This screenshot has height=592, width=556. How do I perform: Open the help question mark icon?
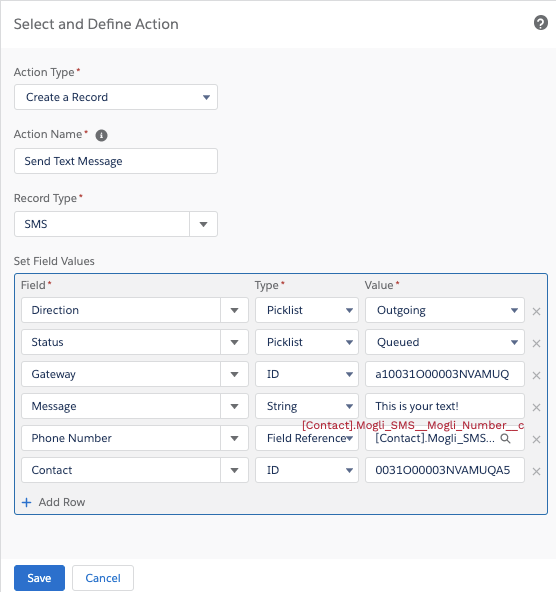pos(541,23)
